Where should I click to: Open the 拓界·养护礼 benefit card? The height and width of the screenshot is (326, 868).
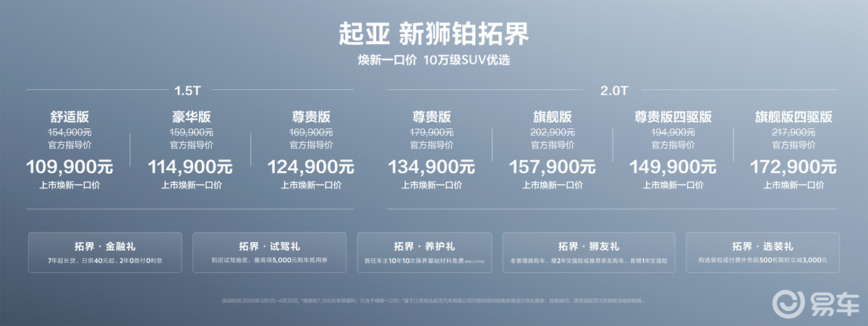coord(425,252)
